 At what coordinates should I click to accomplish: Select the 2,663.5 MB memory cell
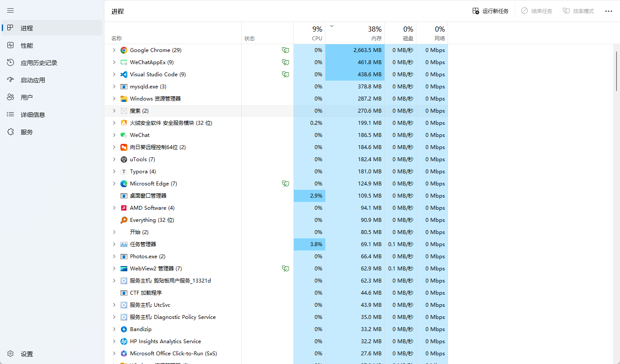(x=355, y=50)
